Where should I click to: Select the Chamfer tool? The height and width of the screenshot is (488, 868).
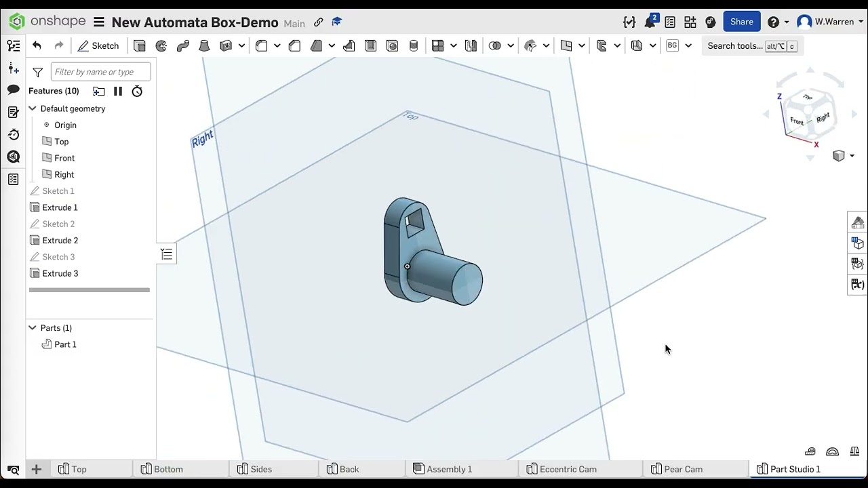pos(294,45)
